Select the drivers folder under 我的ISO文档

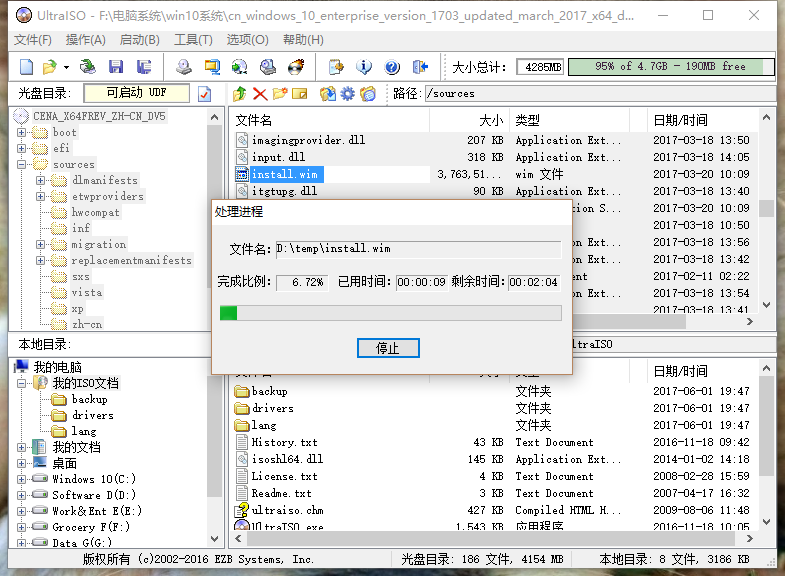(x=93, y=415)
